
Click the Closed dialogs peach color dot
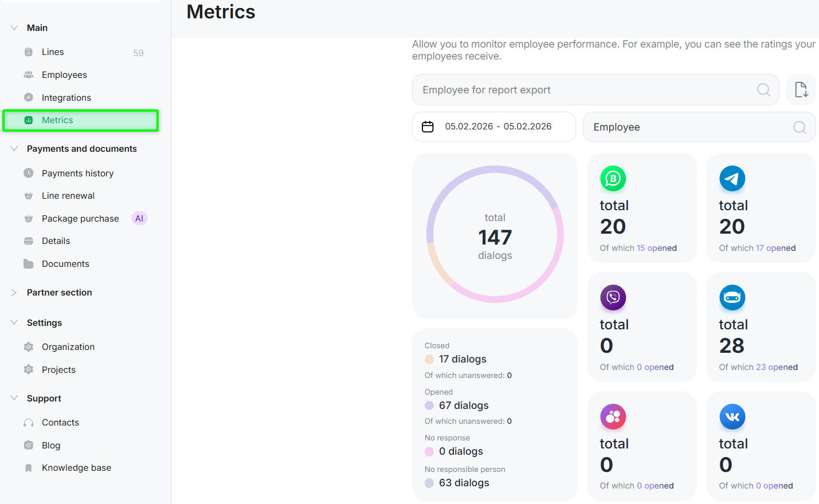coord(429,359)
